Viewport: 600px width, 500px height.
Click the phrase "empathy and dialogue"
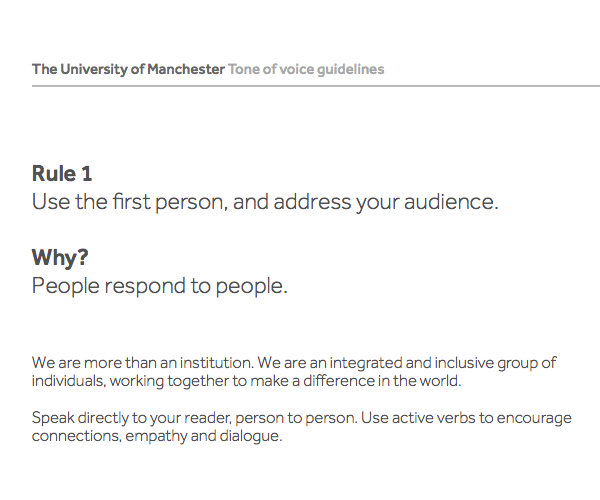(204, 436)
